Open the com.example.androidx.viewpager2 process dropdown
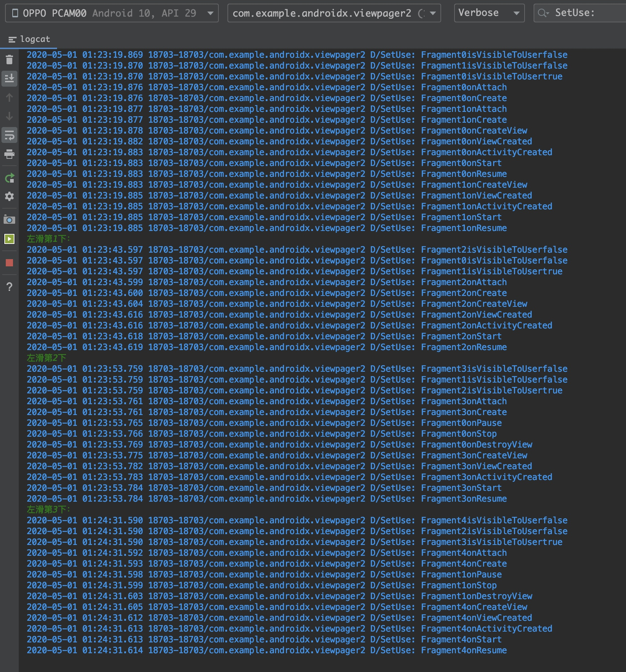The width and height of the screenshot is (626, 672). pos(334,13)
